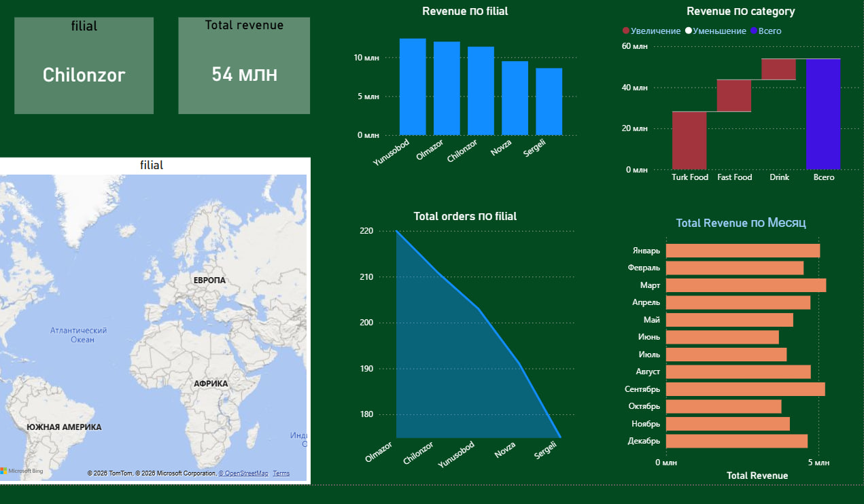Click the blue Всего total bar
The height and width of the screenshot is (504, 864).
tap(823, 114)
